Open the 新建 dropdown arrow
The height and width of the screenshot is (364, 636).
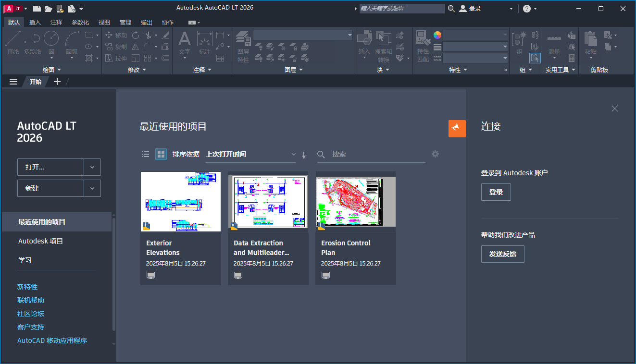point(92,188)
